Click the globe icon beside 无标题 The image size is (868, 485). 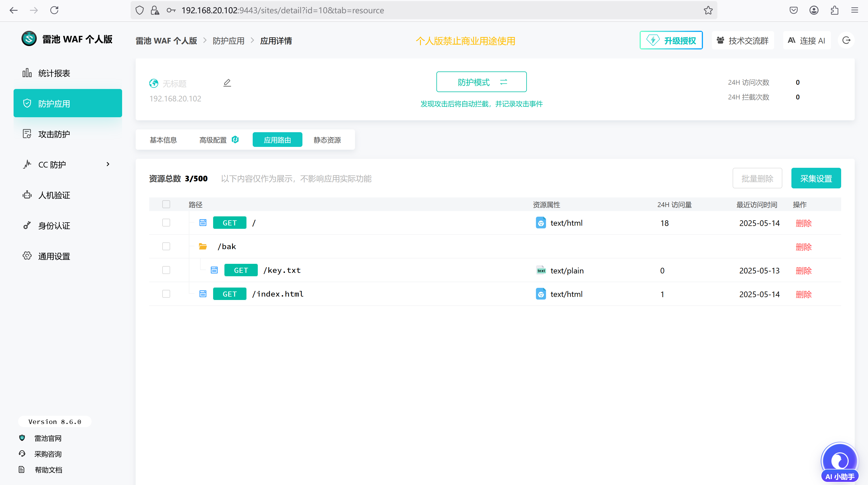[154, 83]
